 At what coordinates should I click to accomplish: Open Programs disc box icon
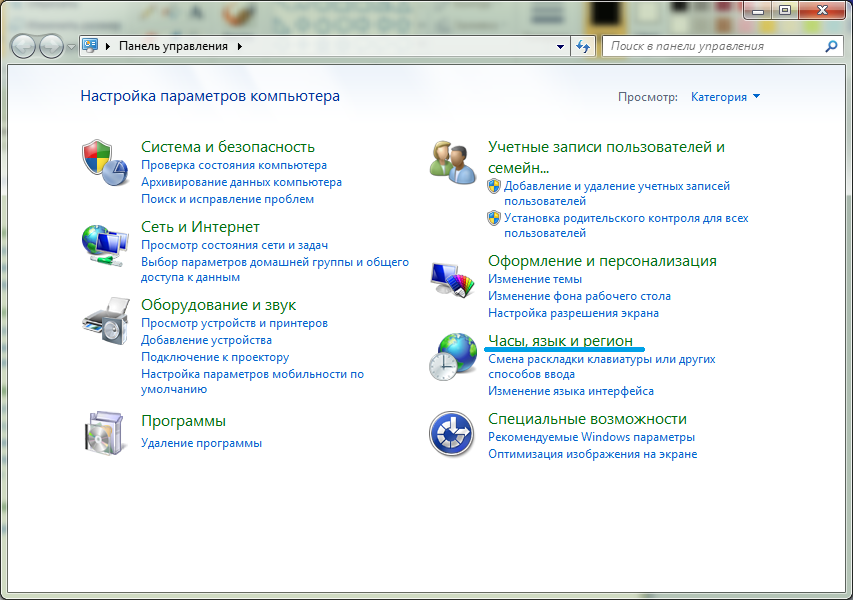(x=105, y=433)
